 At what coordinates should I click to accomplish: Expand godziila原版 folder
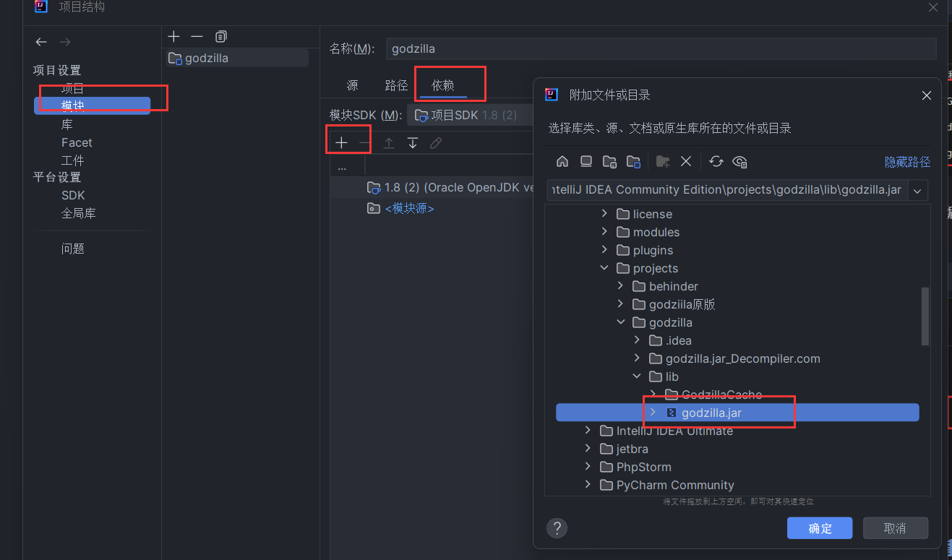tap(621, 304)
